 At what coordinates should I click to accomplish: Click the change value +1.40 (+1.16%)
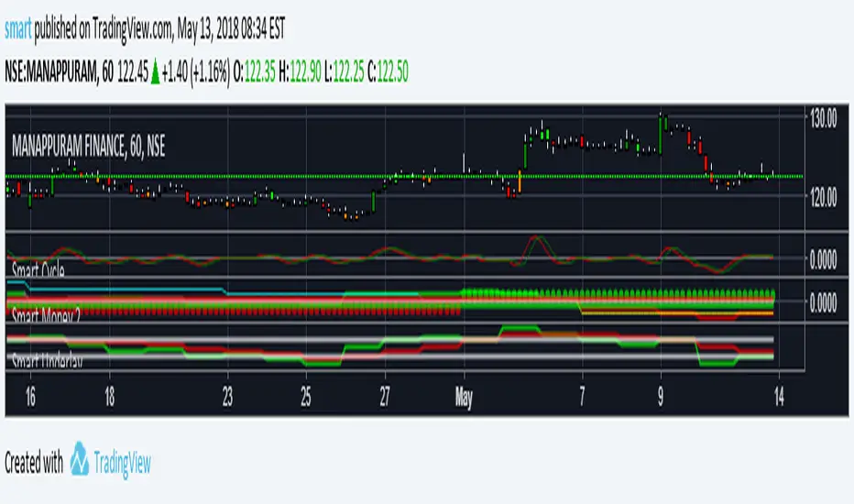click(x=195, y=71)
